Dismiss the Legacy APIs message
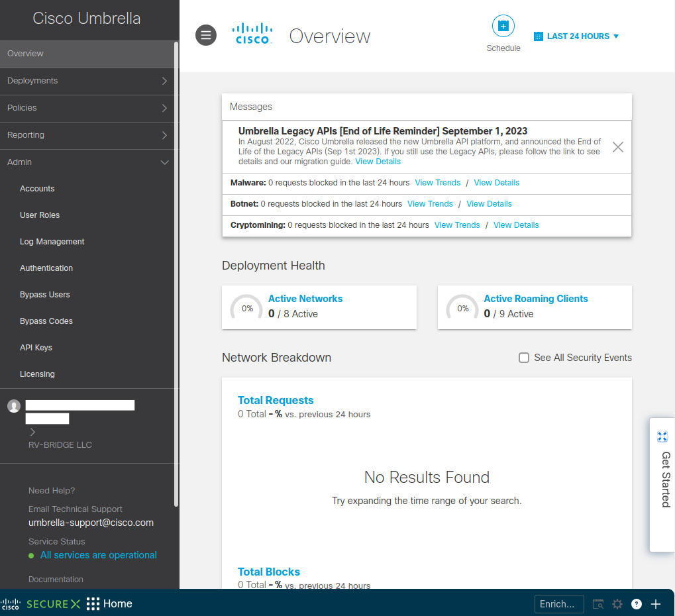Viewport: 675px width, 616px height. (x=617, y=147)
